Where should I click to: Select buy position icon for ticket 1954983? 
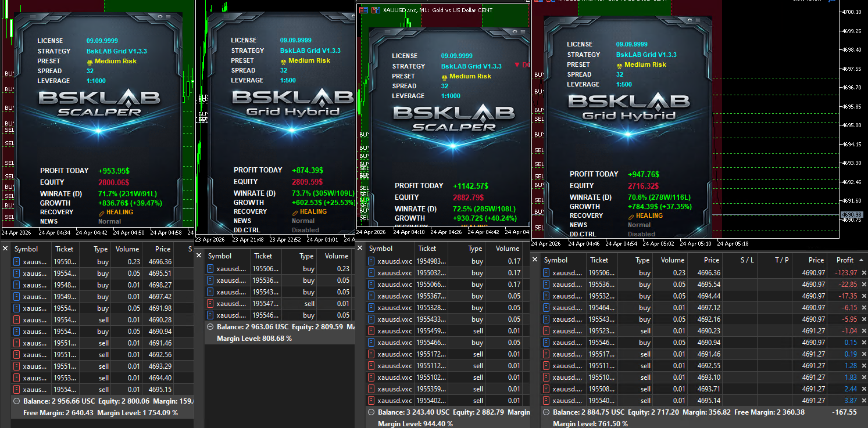pos(372,261)
